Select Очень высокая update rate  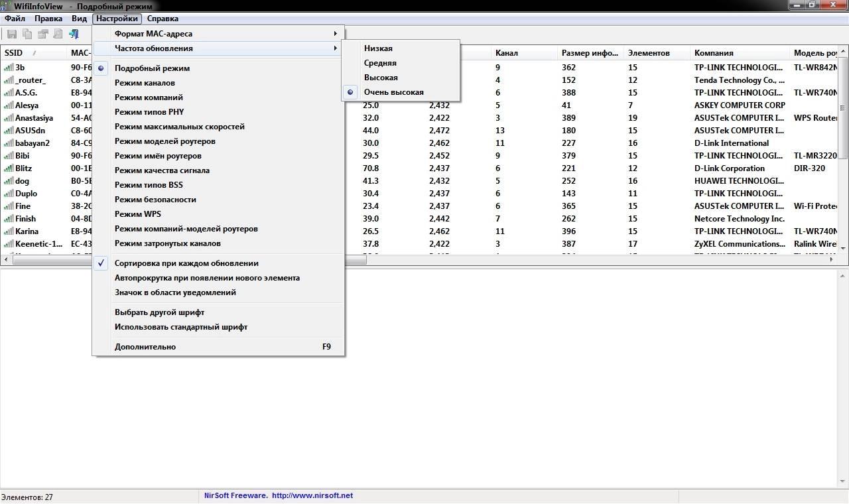click(401, 92)
